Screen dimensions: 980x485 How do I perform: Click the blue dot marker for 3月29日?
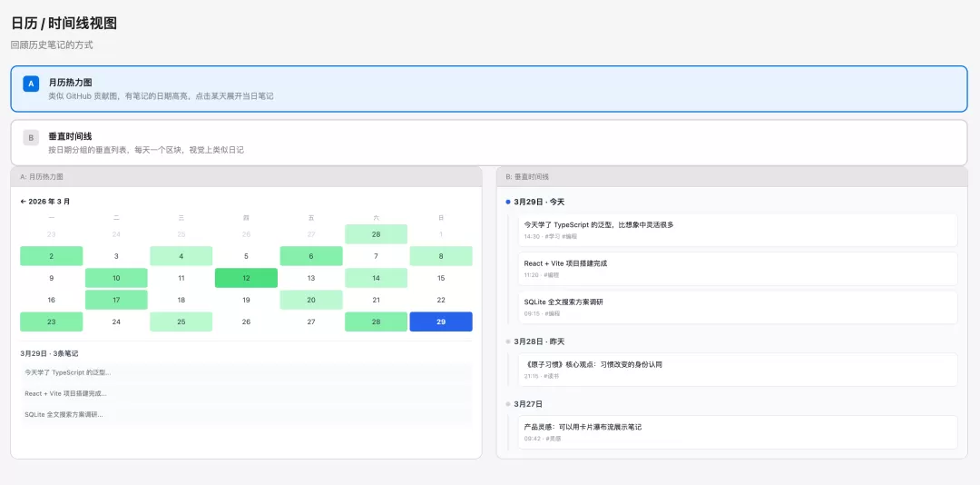click(507, 203)
